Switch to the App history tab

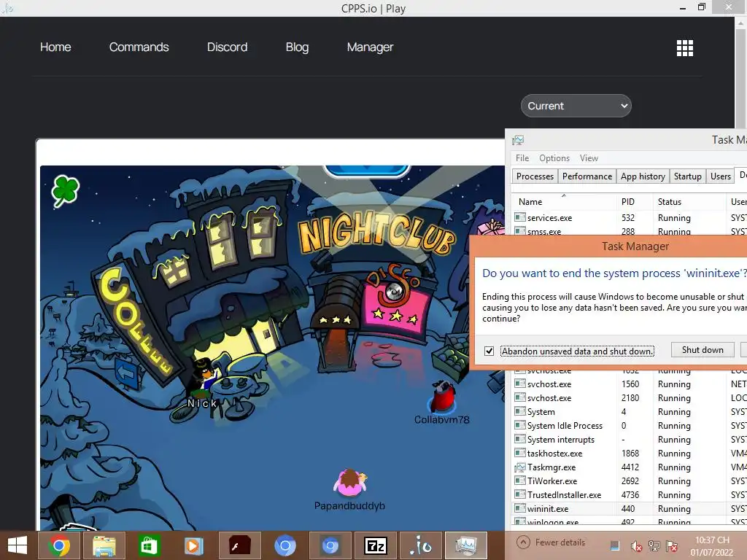pyautogui.click(x=643, y=176)
